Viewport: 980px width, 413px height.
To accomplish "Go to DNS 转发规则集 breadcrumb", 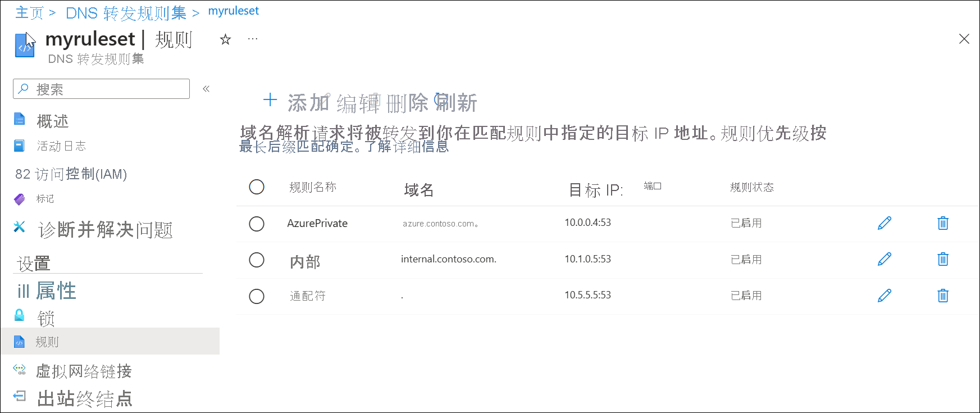I will click(x=126, y=13).
